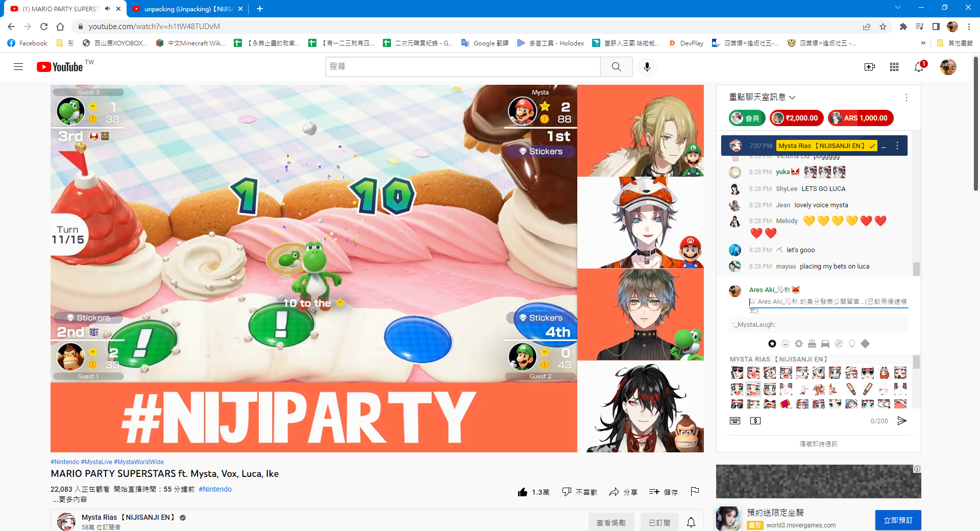Viewport: 980px width, 531px height.
Task: Open the Facebook bookmark
Action: point(28,43)
